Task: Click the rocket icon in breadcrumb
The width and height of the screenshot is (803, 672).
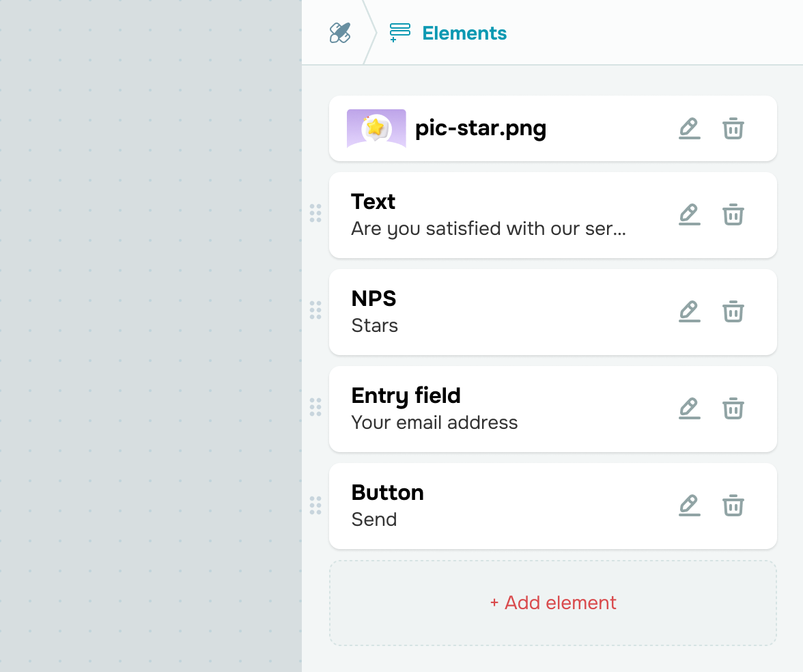Action: click(x=340, y=33)
